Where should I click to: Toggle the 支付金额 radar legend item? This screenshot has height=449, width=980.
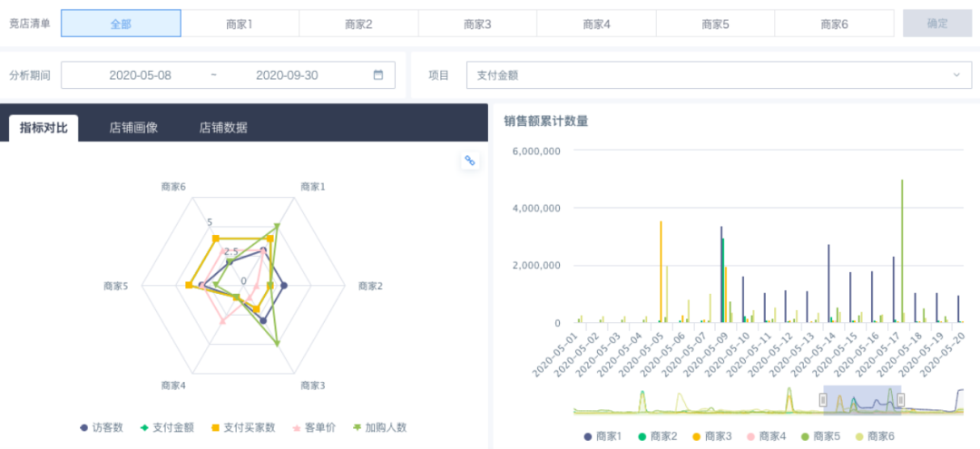(166, 428)
